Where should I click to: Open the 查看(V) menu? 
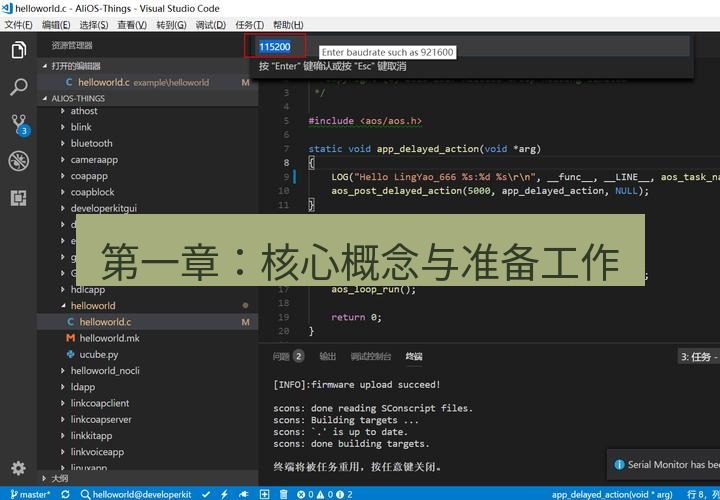[132, 25]
